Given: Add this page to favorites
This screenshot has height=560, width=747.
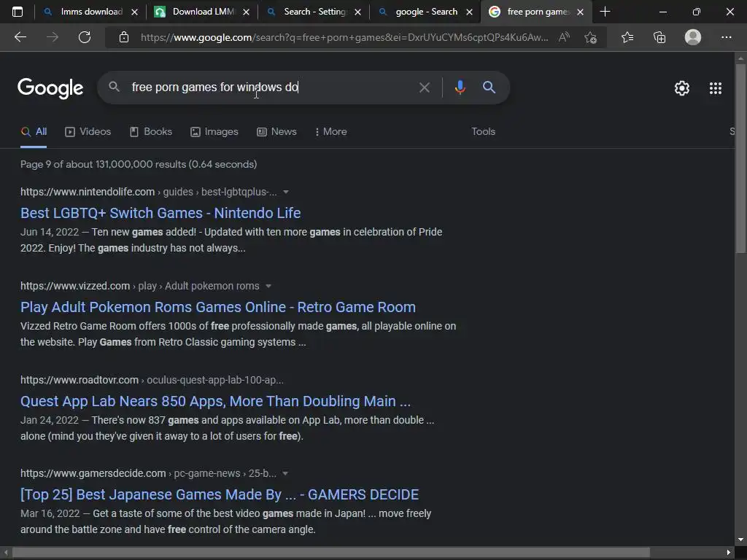Looking at the screenshot, I should (x=591, y=37).
